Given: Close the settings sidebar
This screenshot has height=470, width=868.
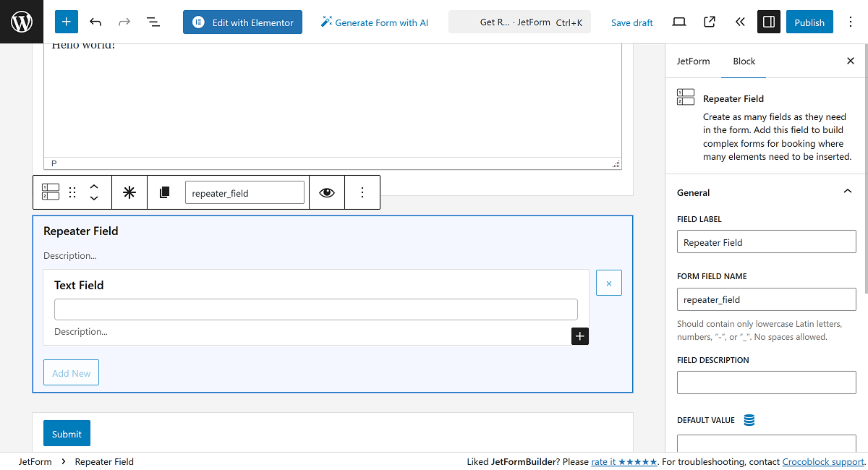Looking at the screenshot, I should 851,61.
